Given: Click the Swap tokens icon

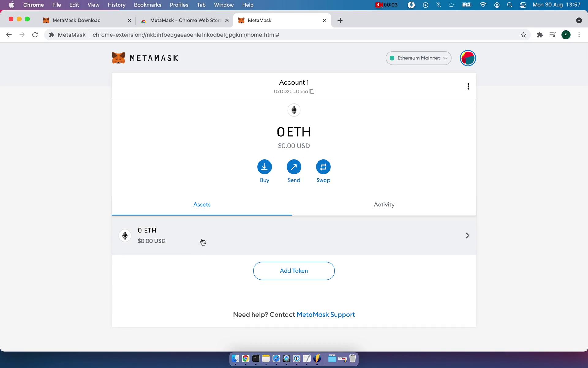Looking at the screenshot, I should coord(323,167).
